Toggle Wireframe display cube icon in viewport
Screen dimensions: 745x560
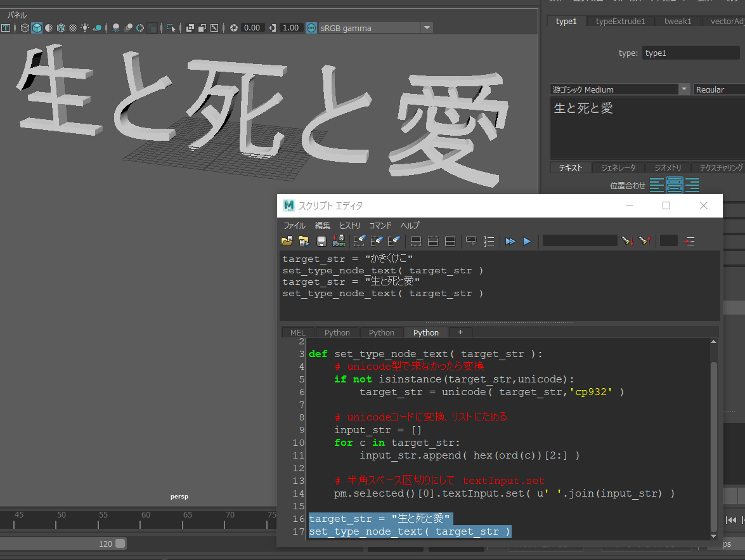(25, 28)
